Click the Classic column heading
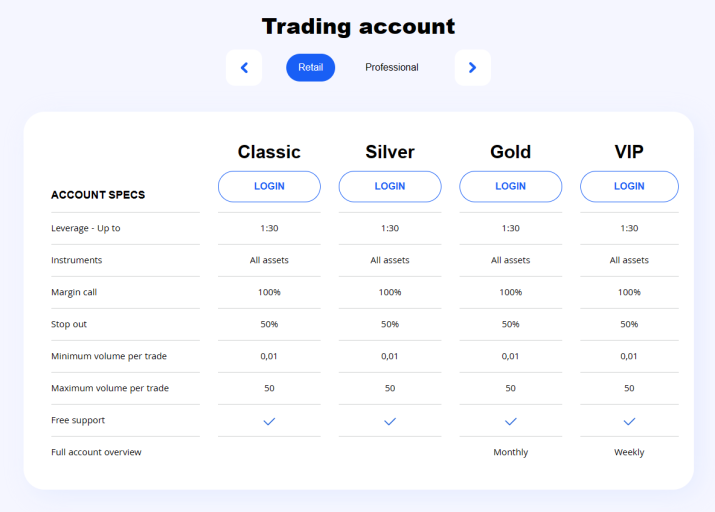 coord(269,152)
